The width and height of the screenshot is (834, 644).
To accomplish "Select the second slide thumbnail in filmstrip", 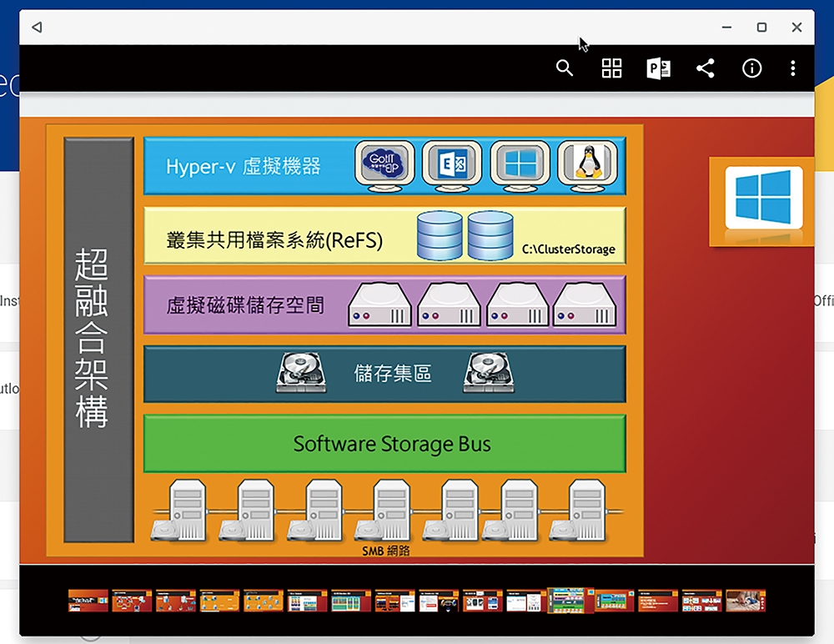I will [132, 601].
